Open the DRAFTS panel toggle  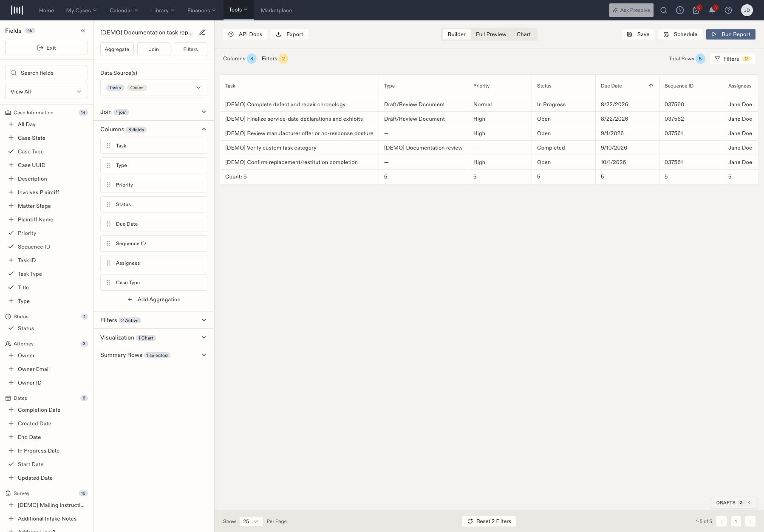pos(733,503)
